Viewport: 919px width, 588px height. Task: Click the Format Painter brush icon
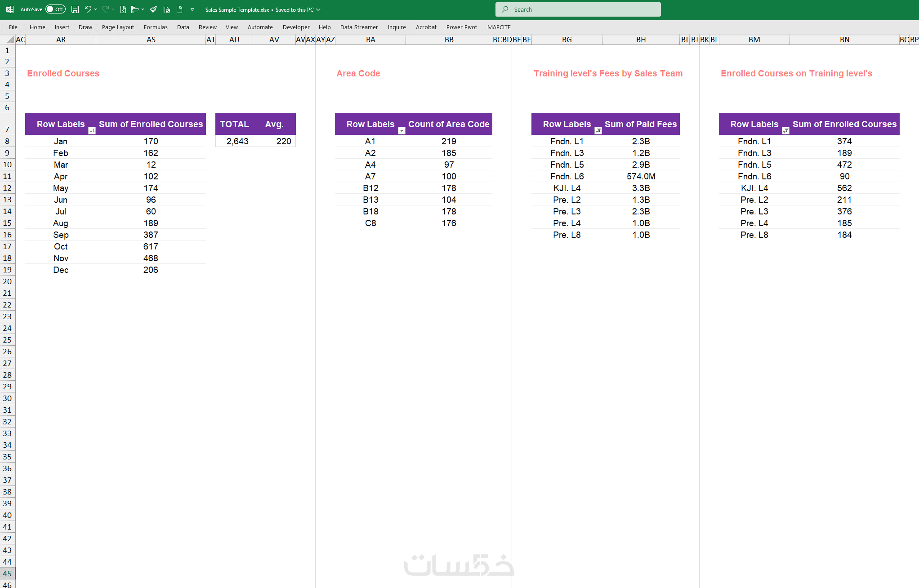point(153,9)
